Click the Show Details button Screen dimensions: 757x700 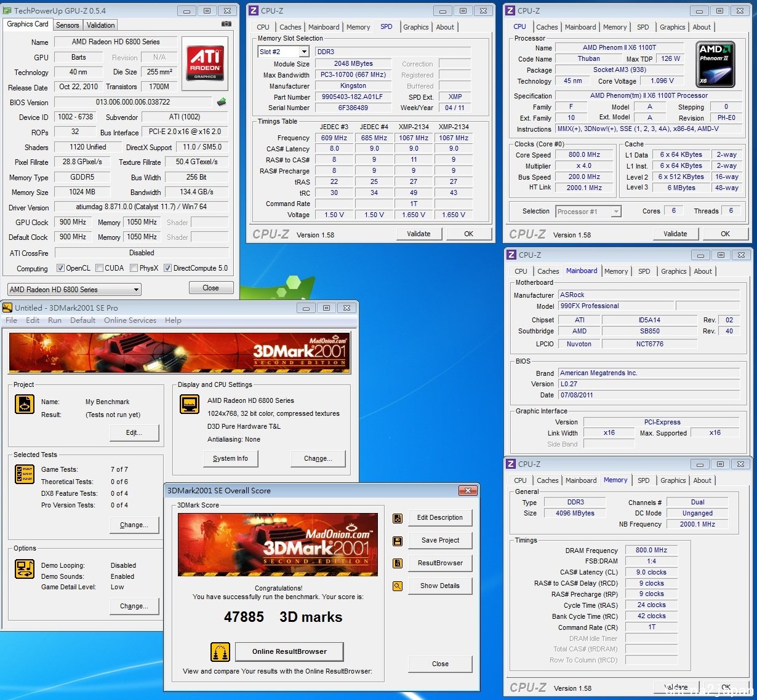[x=440, y=586]
